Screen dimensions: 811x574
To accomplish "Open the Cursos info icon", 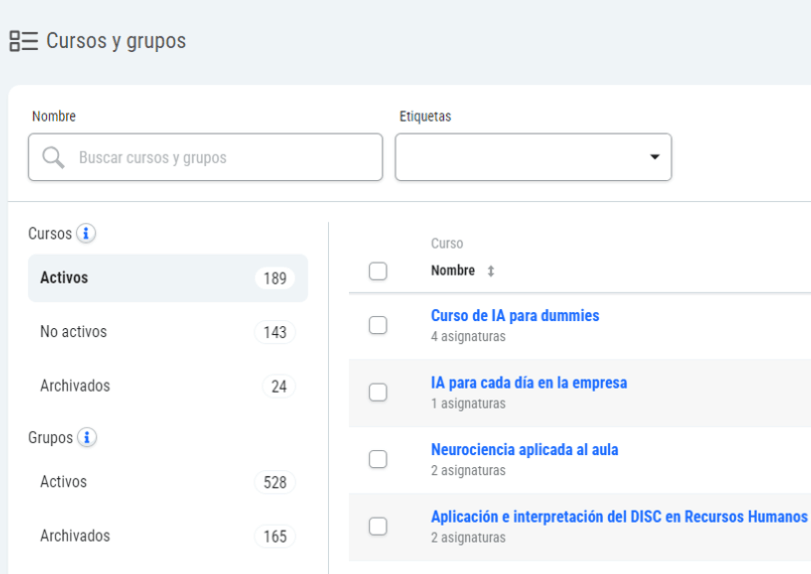I will pos(87,234).
